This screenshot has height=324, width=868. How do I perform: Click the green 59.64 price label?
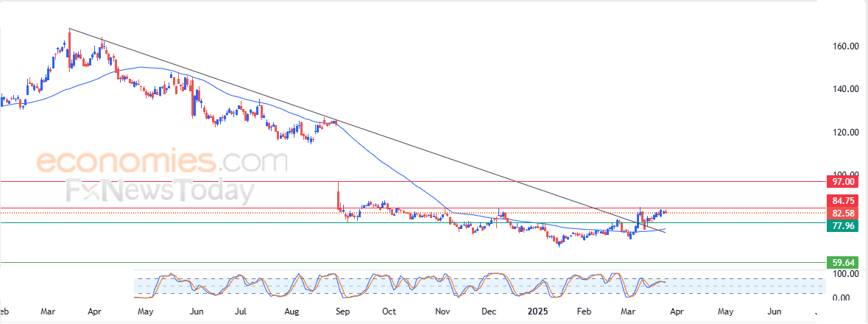[x=841, y=263]
